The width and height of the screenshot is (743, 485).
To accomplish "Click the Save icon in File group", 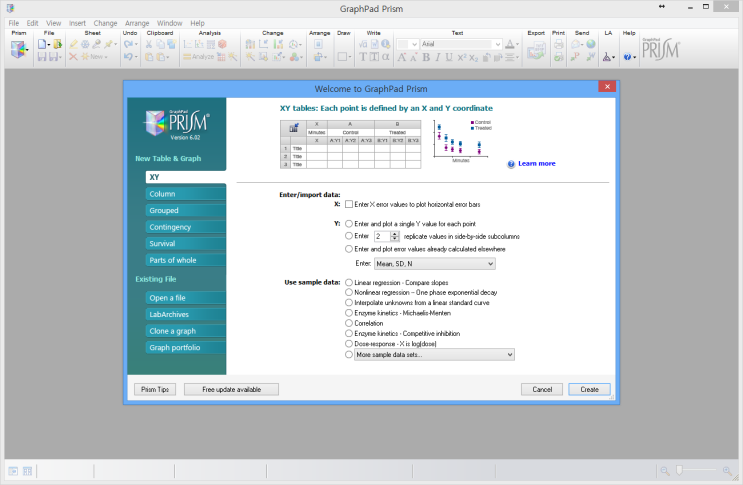I will [x=42, y=57].
